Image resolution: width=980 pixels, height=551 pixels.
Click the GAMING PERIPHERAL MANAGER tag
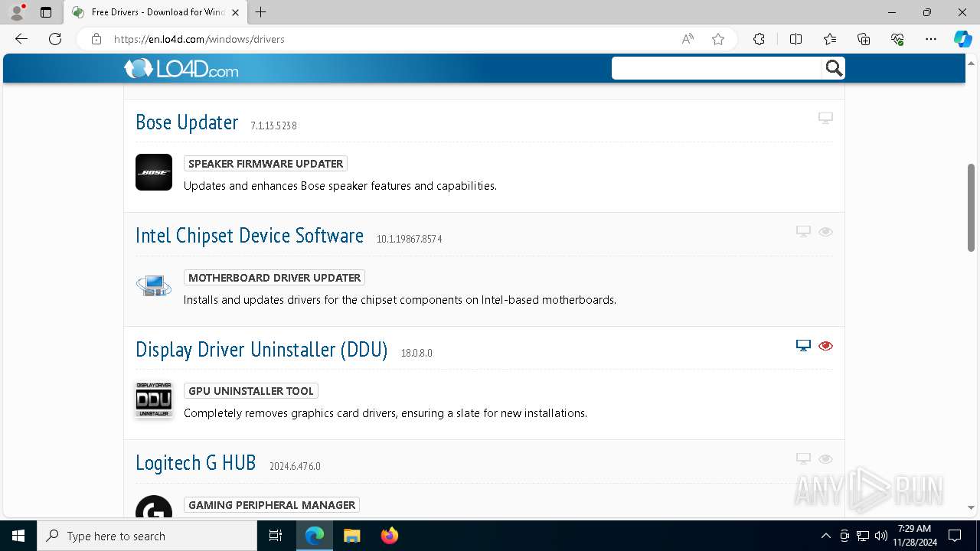click(x=272, y=505)
